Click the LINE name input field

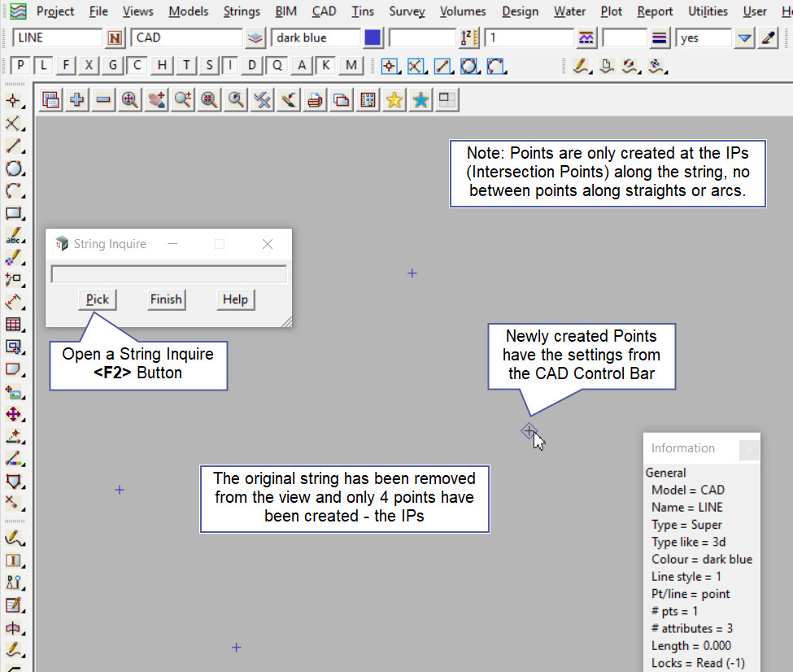click(x=57, y=38)
